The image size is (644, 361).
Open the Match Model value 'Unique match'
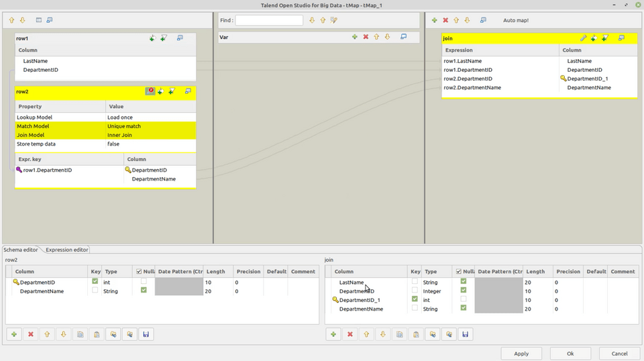click(151, 126)
